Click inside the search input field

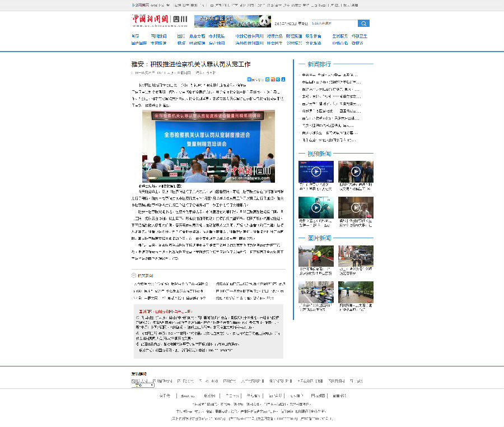pos(334,24)
